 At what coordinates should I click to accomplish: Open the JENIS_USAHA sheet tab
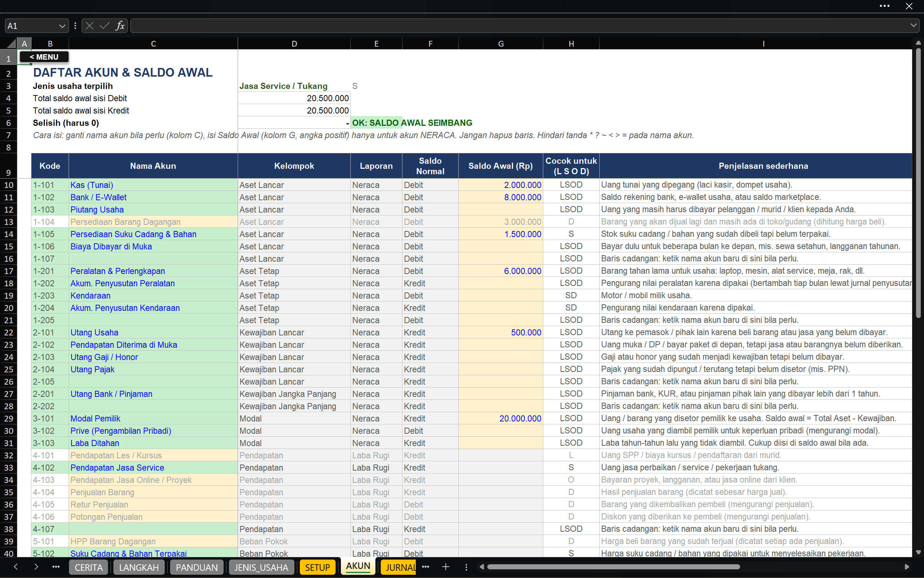pyautogui.click(x=261, y=567)
